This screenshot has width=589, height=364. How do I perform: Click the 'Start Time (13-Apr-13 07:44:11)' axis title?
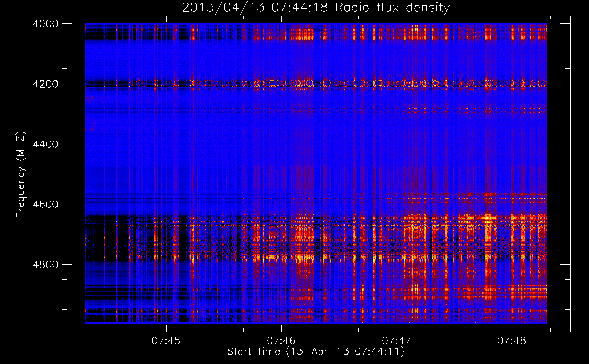[x=316, y=352]
